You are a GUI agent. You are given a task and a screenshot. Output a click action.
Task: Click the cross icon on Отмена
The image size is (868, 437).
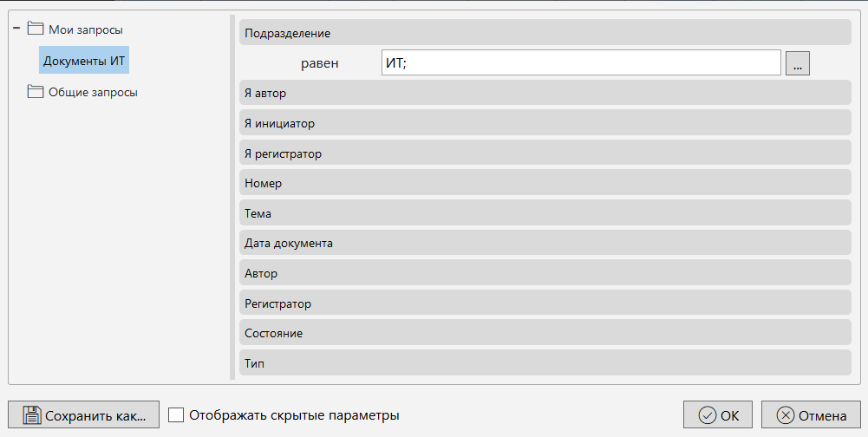point(786,415)
